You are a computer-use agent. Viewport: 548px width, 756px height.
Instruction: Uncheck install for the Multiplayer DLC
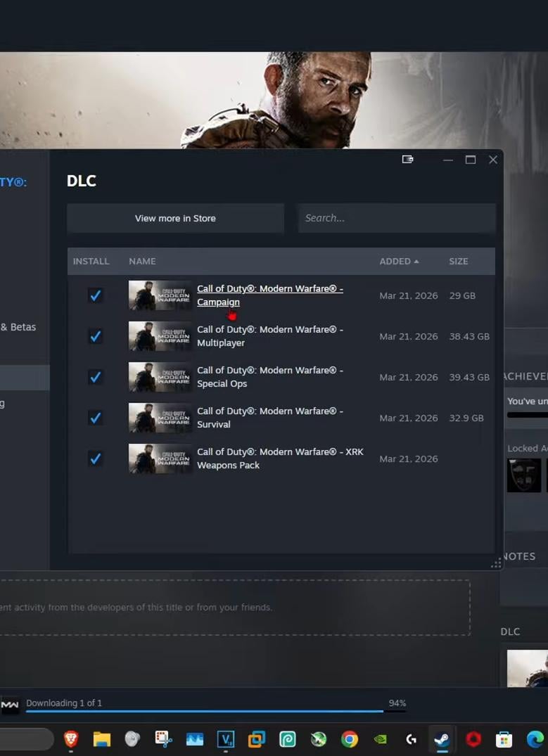95,336
